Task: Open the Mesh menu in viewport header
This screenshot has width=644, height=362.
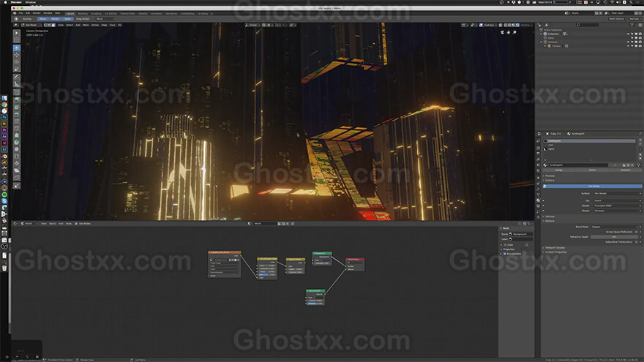Action: click(x=86, y=25)
